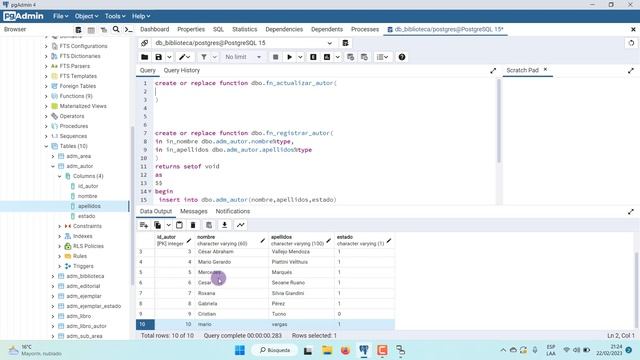Open the edit pencil tool

click(184, 57)
